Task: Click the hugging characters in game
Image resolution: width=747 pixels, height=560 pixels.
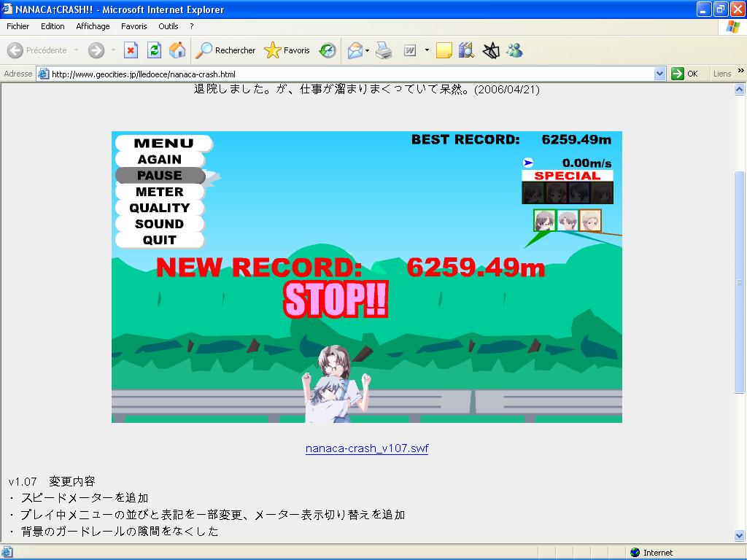Action: pyautogui.click(x=336, y=384)
